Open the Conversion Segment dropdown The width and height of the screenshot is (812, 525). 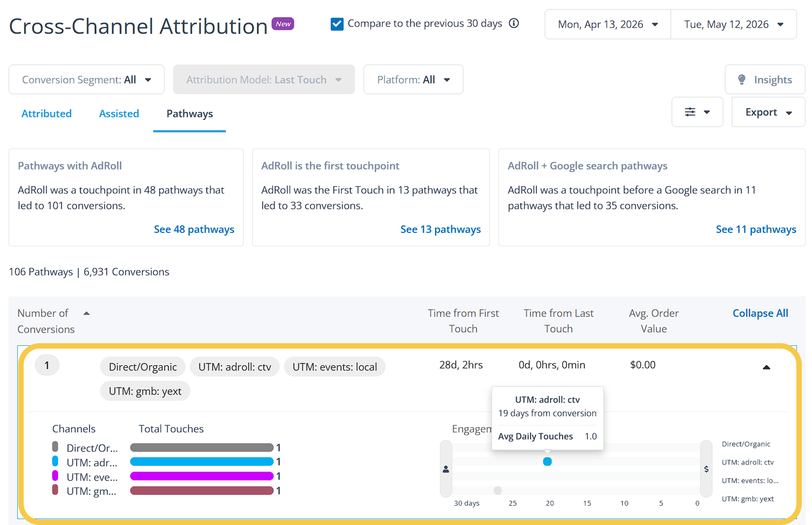point(87,80)
